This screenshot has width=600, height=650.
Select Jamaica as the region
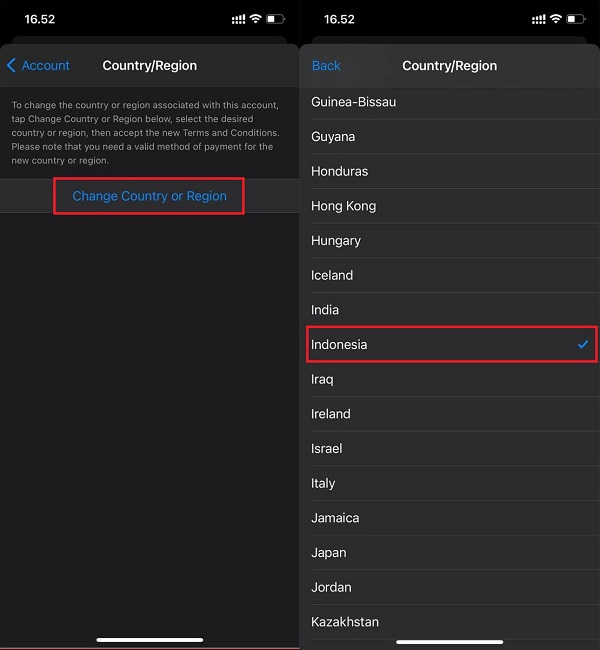coord(335,518)
